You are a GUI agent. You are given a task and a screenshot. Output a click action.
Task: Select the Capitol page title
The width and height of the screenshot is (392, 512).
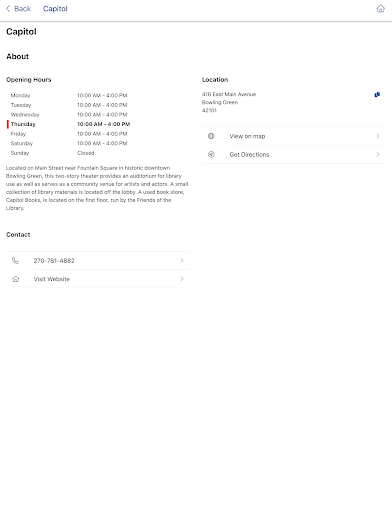click(21, 32)
